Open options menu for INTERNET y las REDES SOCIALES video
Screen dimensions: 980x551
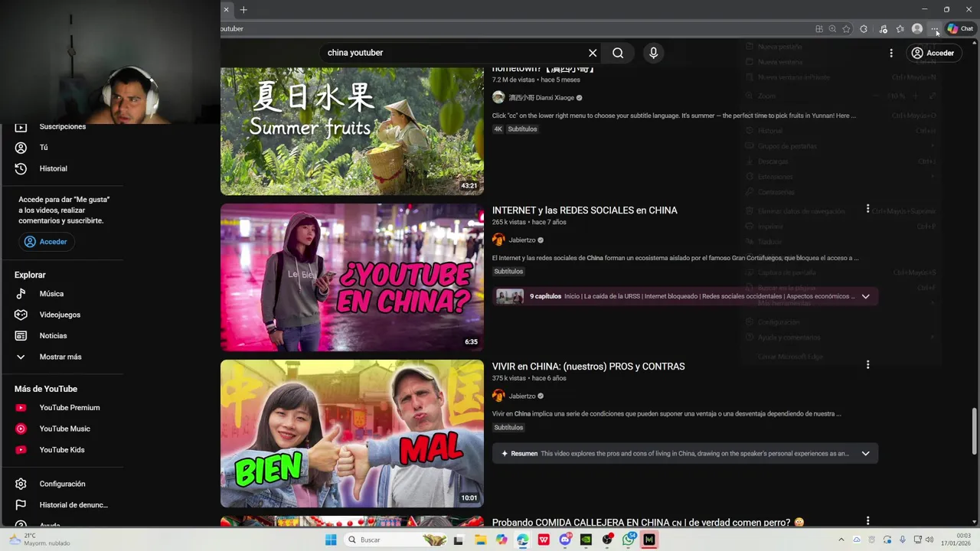point(867,209)
